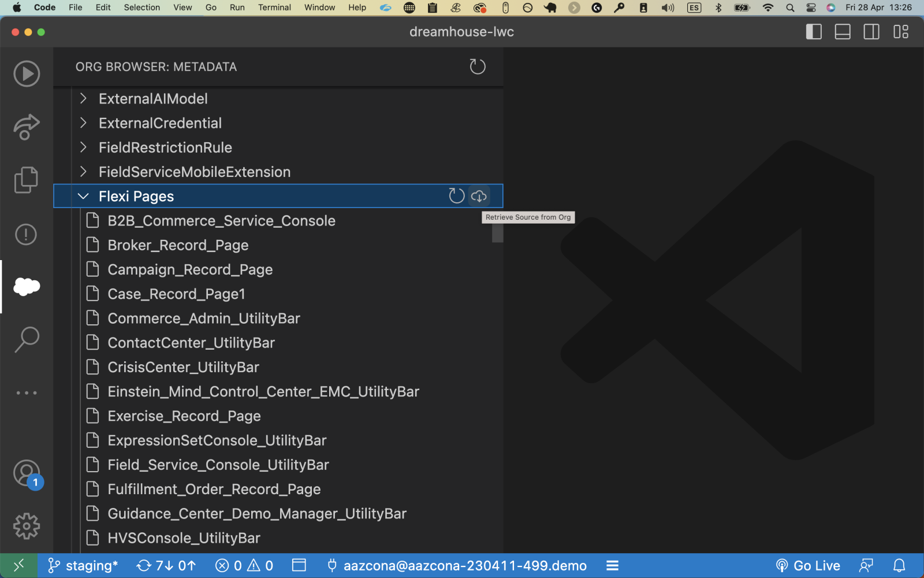Screen dimensions: 924x578
Task: Toggle bottom panel layout
Action: click(x=843, y=32)
